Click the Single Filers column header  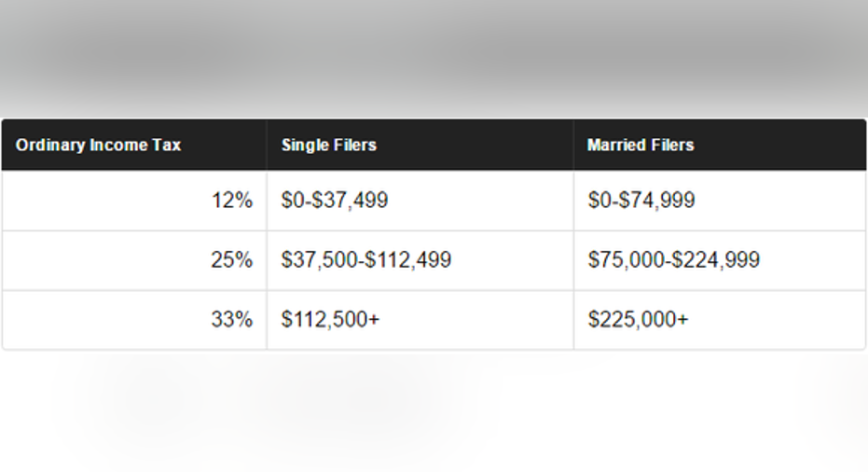[329, 146]
